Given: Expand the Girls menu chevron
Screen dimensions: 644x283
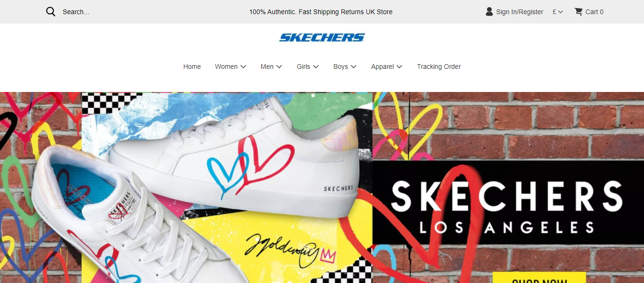Looking at the screenshot, I should tap(316, 67).
